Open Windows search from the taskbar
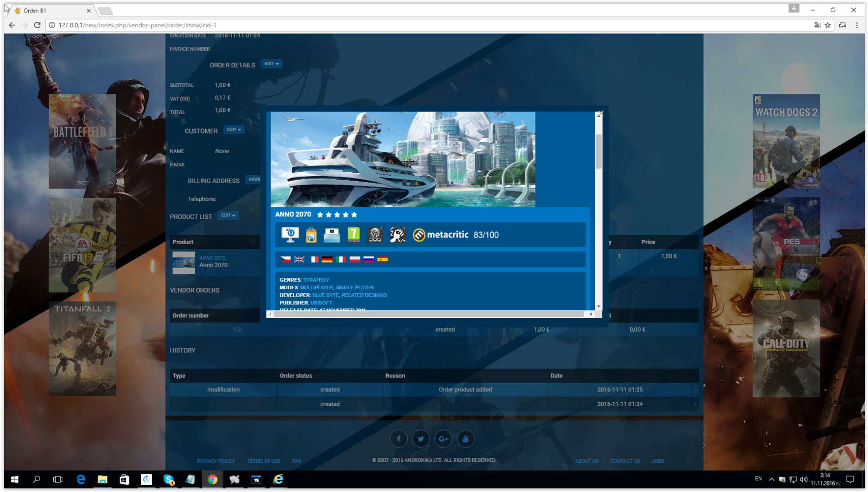Viewport: 868px width, 492px height. [36, 479]
